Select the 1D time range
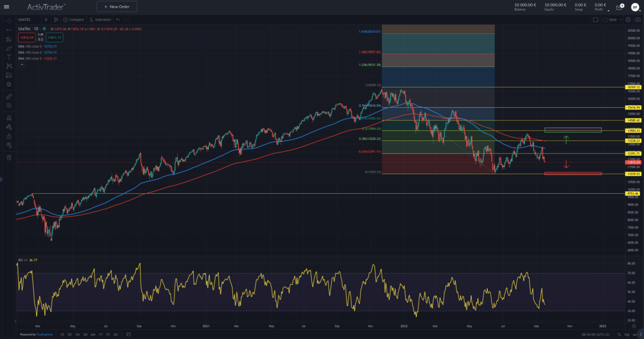 pos(62,334)
